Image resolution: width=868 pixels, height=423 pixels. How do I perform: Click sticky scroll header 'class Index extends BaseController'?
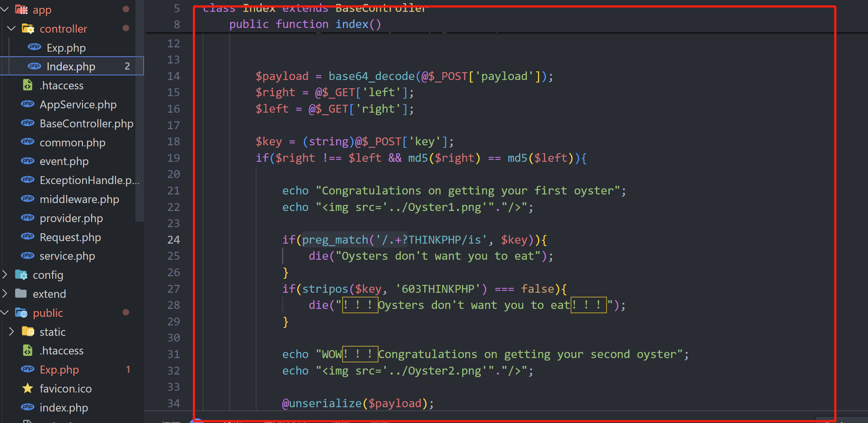pos(315,8)
